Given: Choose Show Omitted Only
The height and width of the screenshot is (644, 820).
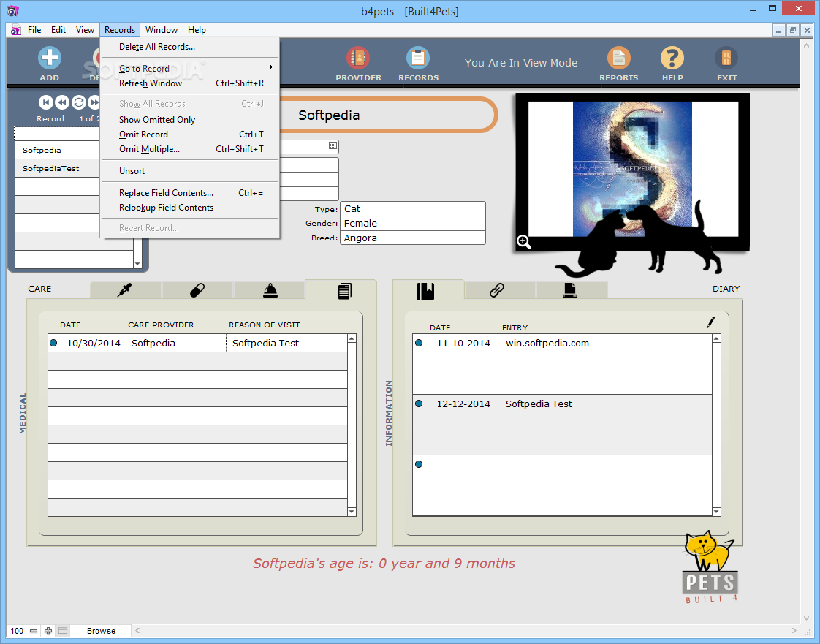Looking at the screenshot, I should point(189,120).
